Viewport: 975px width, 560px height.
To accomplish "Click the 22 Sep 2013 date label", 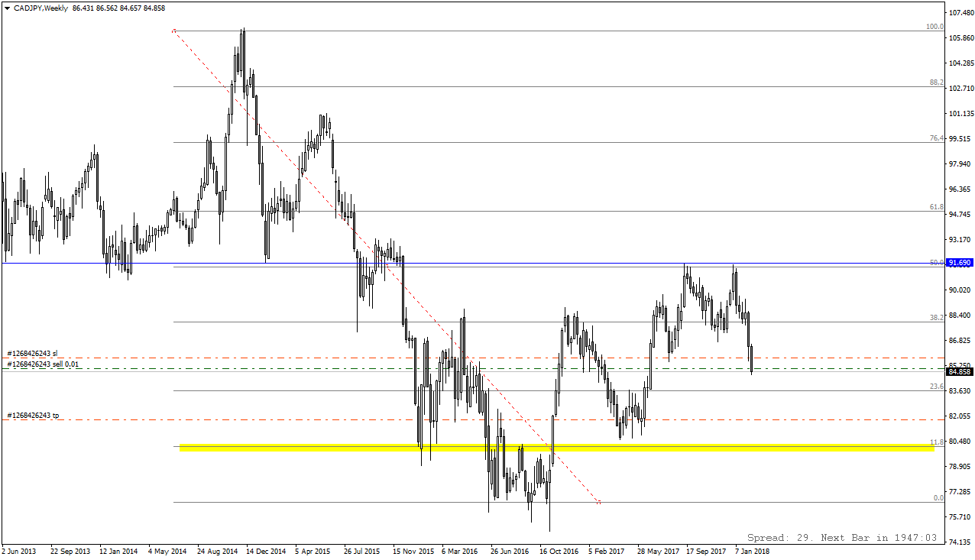I will pos(70,551).
